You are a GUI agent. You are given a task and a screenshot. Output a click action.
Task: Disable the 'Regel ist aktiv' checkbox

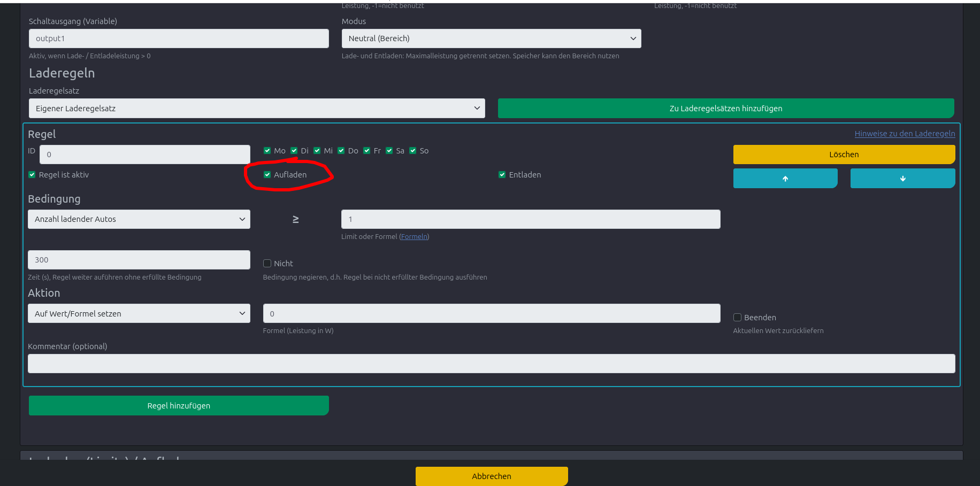click(x=32, y=175)
